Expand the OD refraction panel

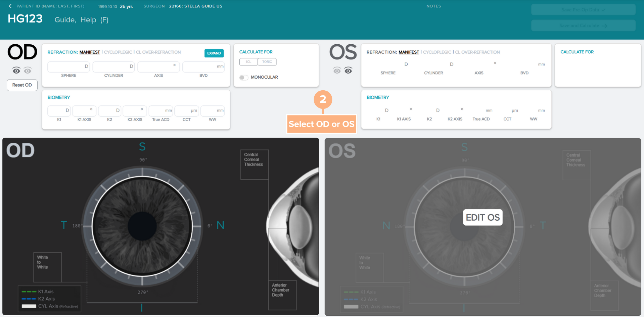click(x=214, y=53)
